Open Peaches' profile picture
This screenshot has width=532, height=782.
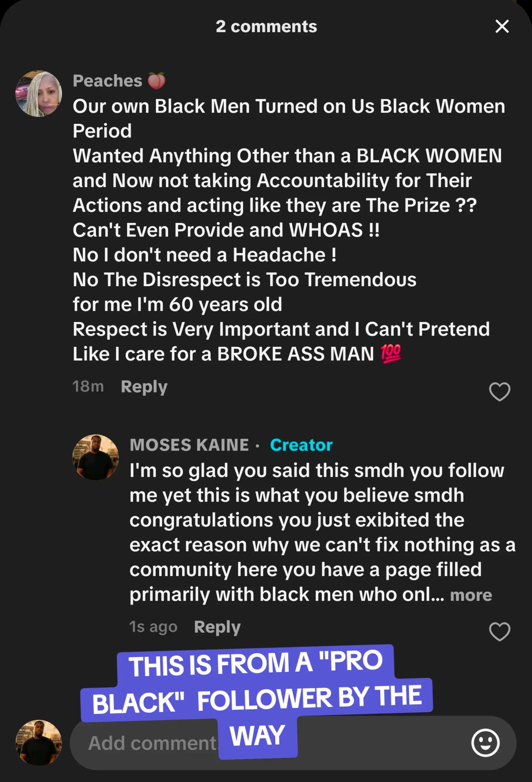(x=39, y=94)
